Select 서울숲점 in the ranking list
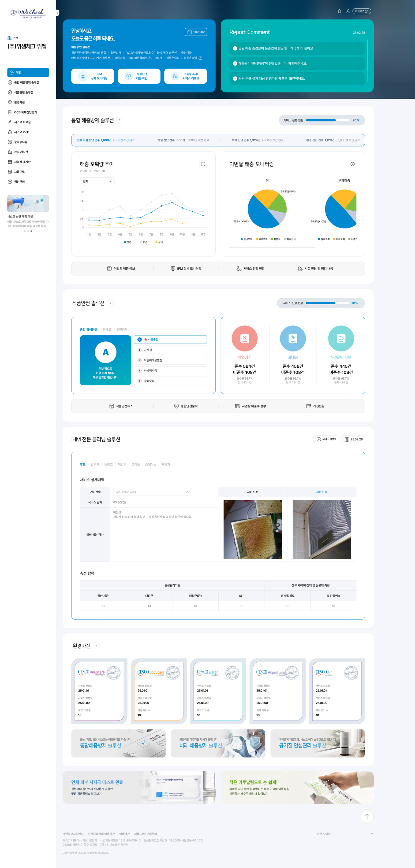This screenshot has width=415, height=868. point(170,340)
